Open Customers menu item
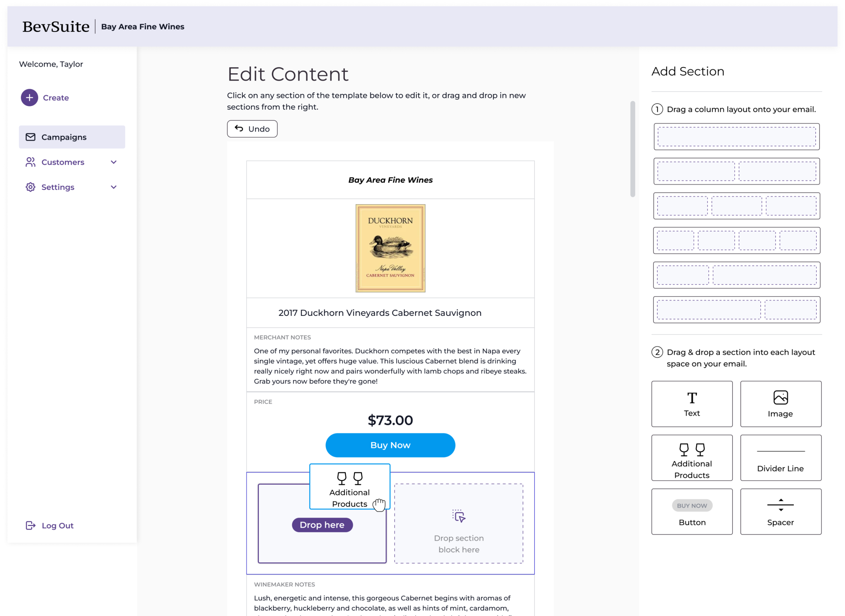 pos(72,162)
